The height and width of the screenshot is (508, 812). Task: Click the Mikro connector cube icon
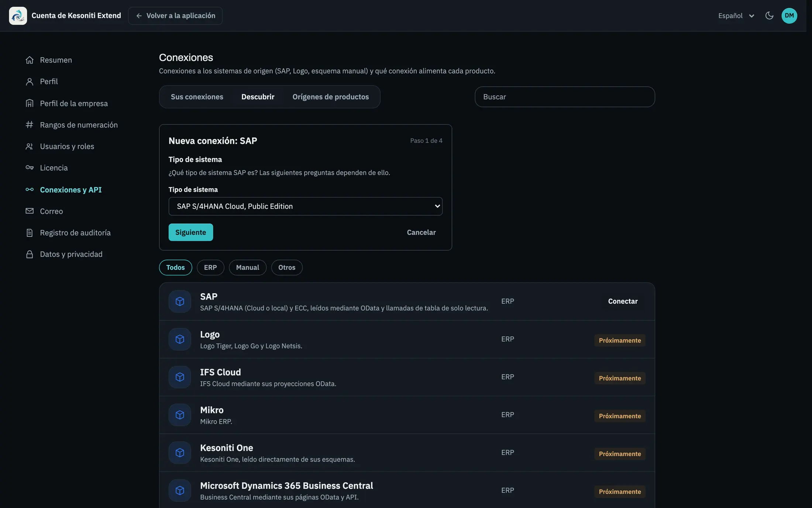click(180, 415)
